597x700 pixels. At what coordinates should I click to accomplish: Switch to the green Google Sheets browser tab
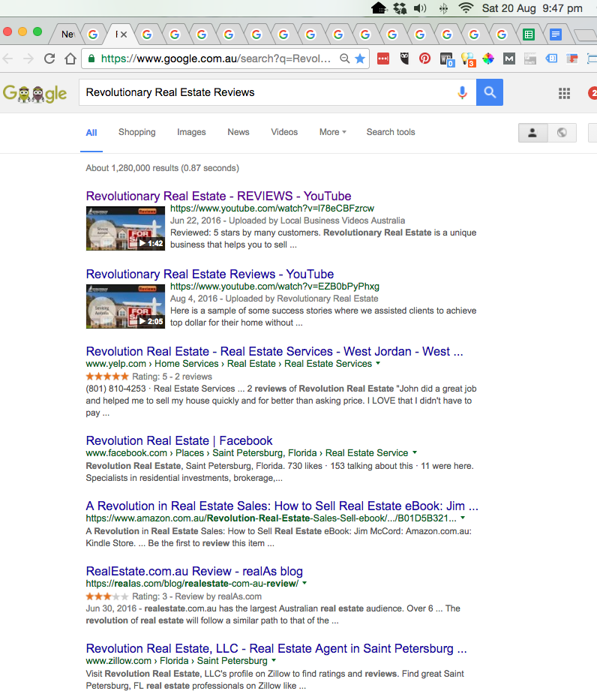point(529,35)
